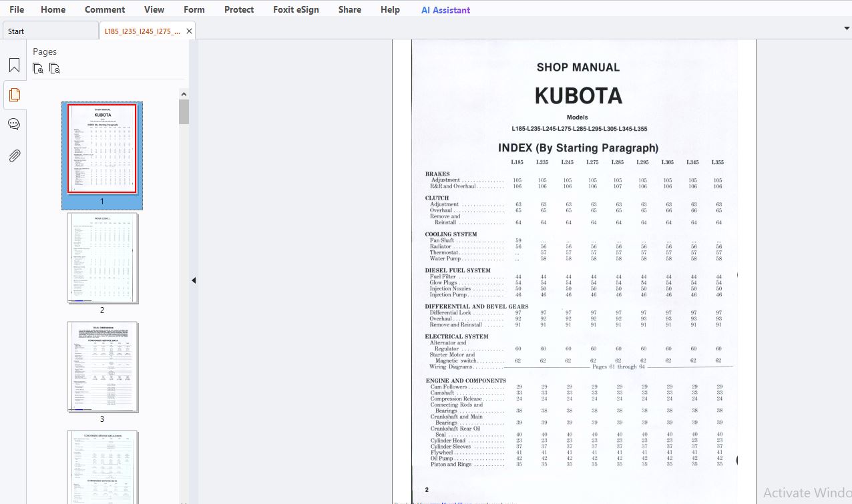Open the Comment ribbon tab

(105, 9)
